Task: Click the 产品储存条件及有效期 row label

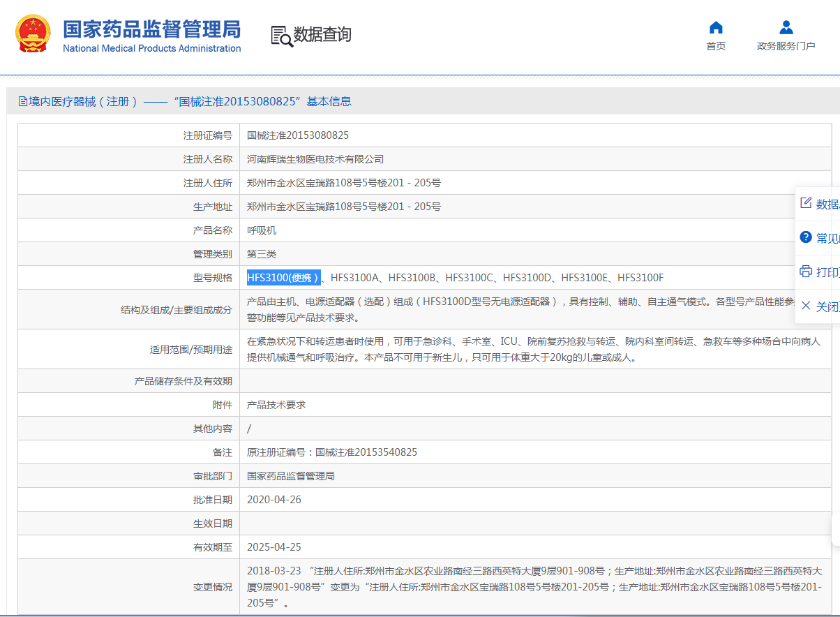Action: coord(183,381)
